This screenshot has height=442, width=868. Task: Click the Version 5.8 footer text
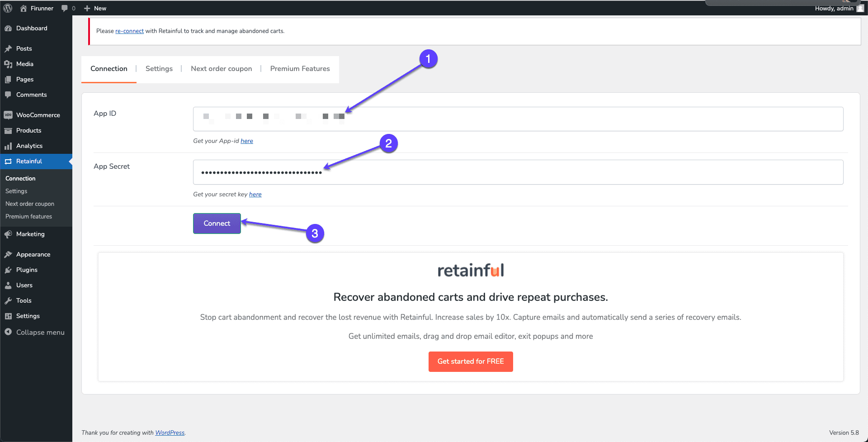[x=844, y=433]
